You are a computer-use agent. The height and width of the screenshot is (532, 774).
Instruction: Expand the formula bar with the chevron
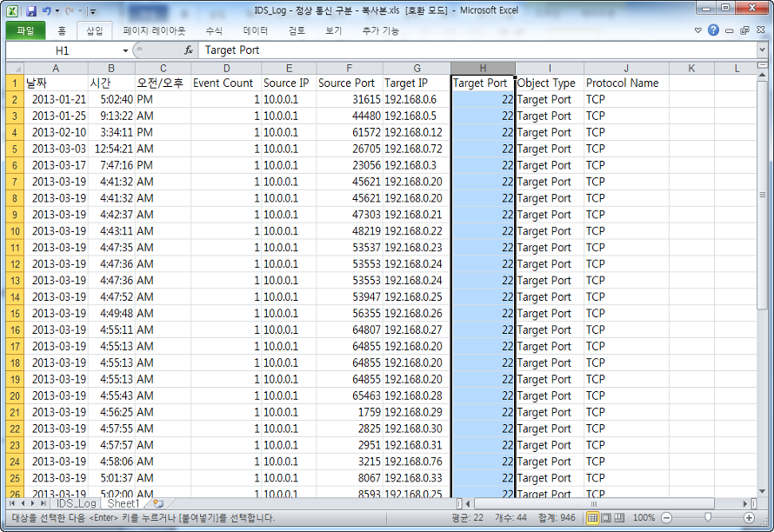pos(762,50)
